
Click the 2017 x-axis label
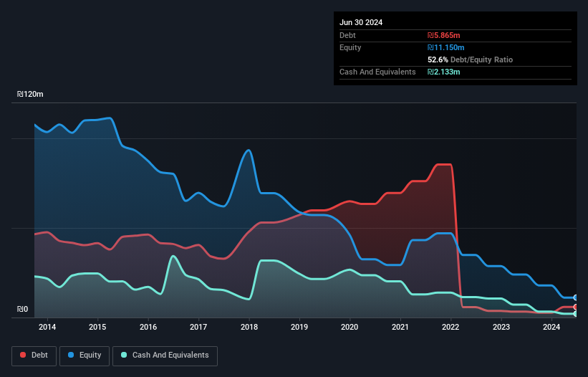(198, 327)
